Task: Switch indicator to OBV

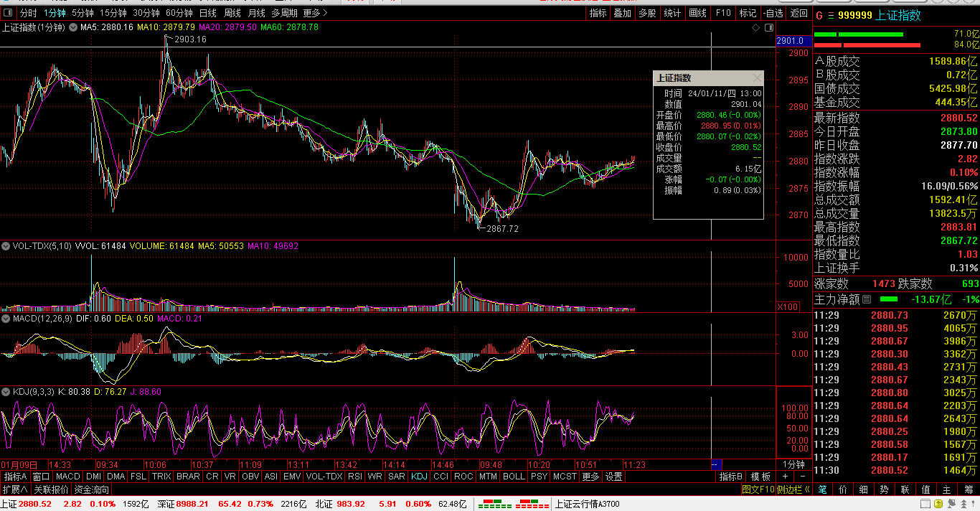Action: 250,477
